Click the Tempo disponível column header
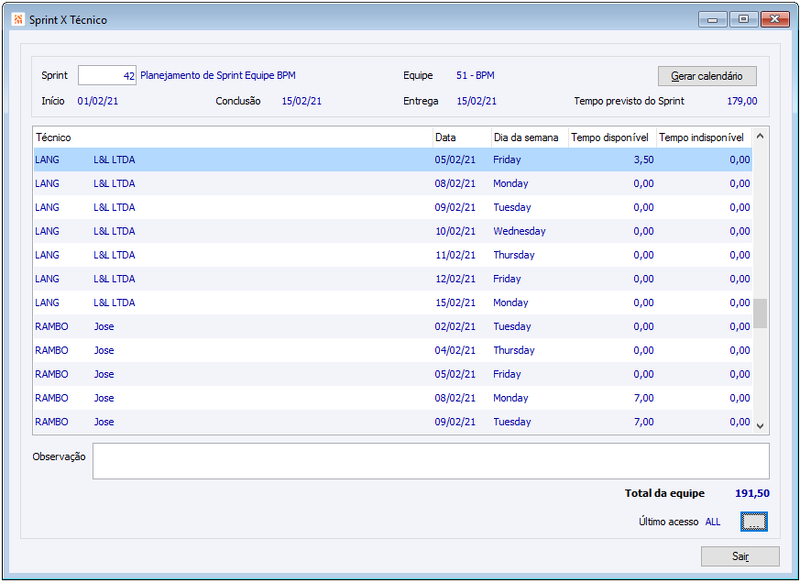Image resolution: width=800 pixels, height=583 pixels. (x=612, y=137)
